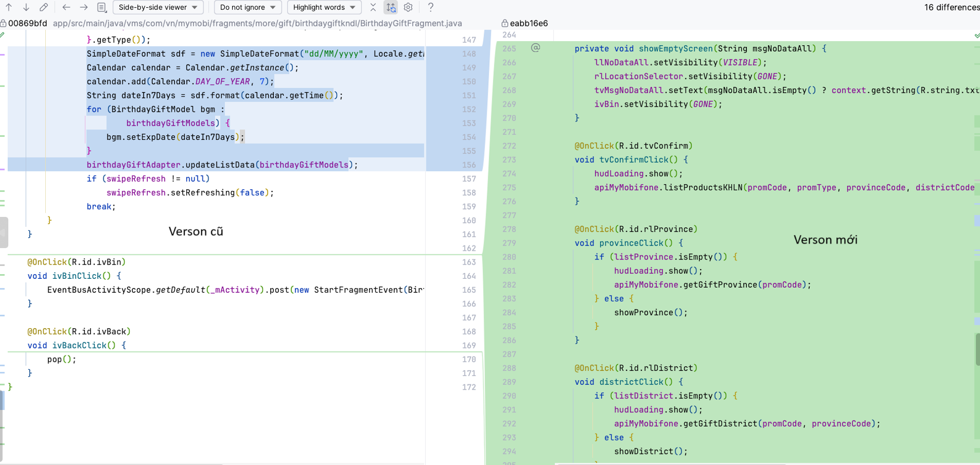Click the right pane vertical scrollbar thumb
The image size is (980, 465).
click(x=977, y=350)
